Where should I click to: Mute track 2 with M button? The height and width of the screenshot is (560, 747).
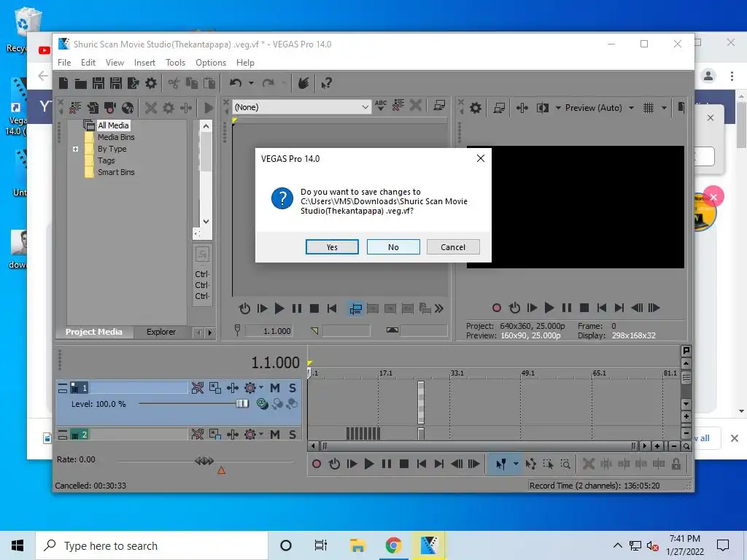click(275, 434)
